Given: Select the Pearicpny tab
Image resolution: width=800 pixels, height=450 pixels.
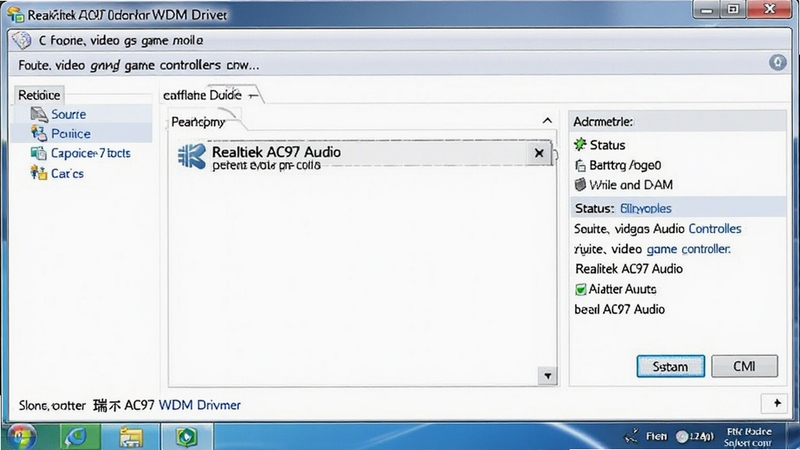Looking at the screenshot, I should (198, 122).
